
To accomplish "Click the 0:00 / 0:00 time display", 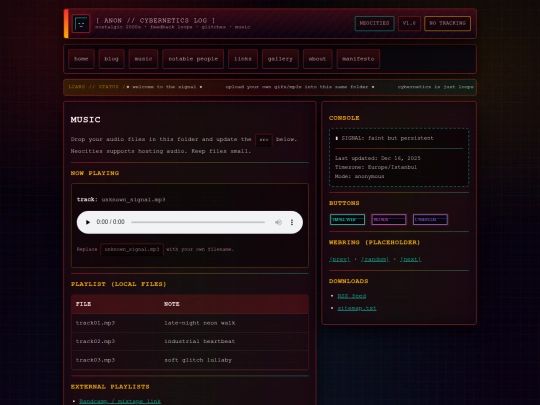I will pos(111,222).
